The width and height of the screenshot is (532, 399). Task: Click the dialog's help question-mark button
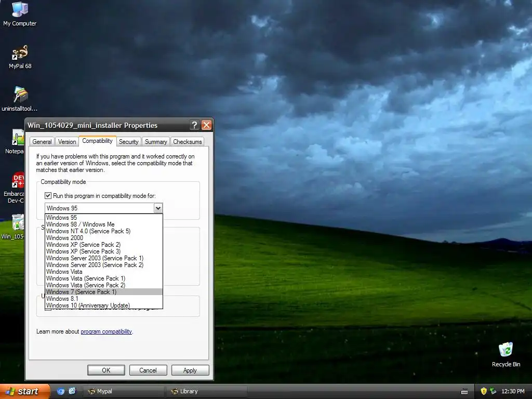pos(194,125)
